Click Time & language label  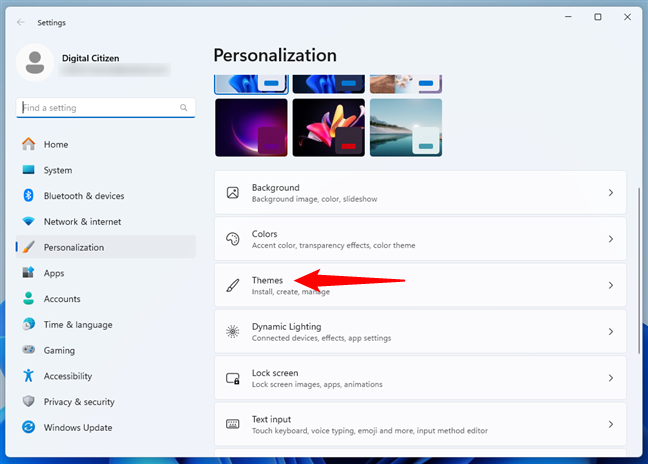(78, 325)
